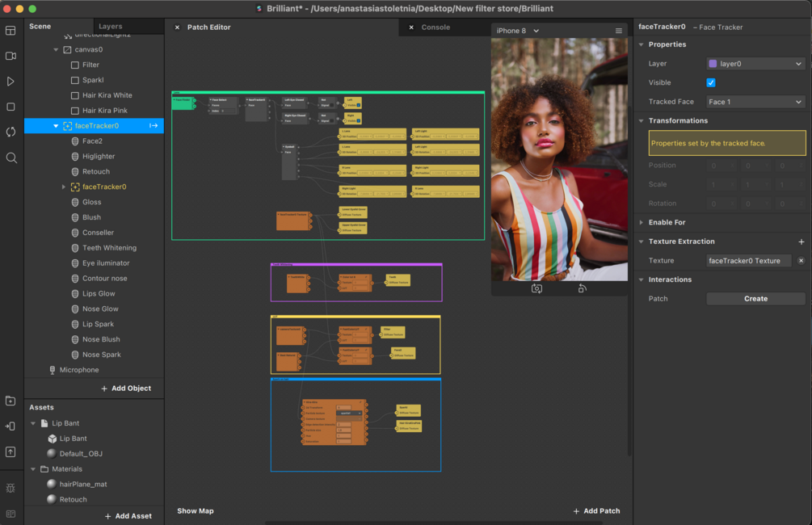The image size is (812, 525).
Task: Close the Patch Editor panel
Action: (177, 27)
